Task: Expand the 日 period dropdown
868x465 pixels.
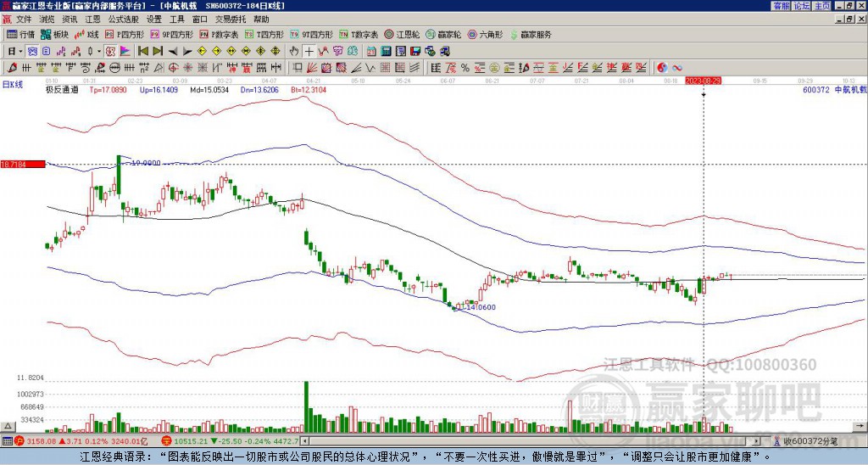Action: coord(20,52)
